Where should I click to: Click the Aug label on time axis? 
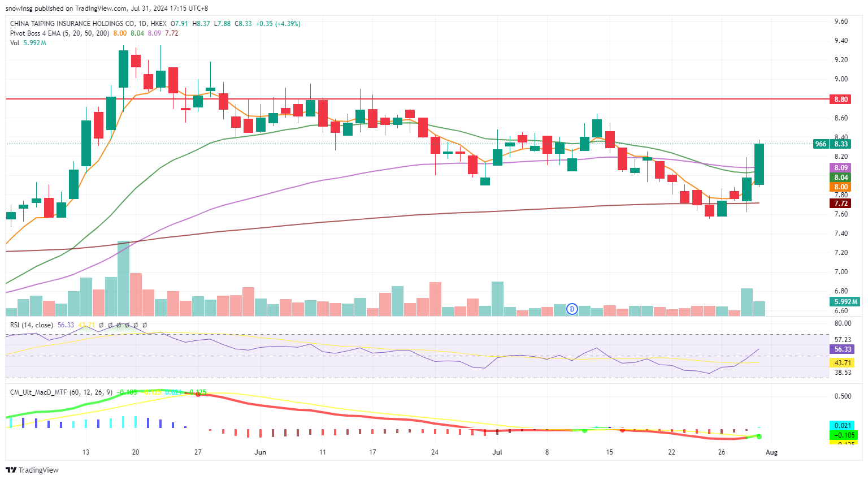coord(771,452)
